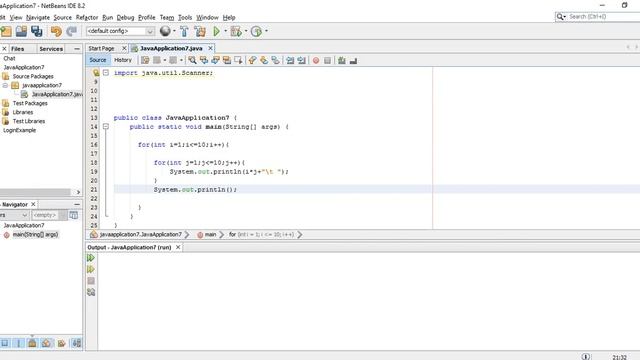Click the Search (Ctrl+I) input field

click(x=604, y=17)
